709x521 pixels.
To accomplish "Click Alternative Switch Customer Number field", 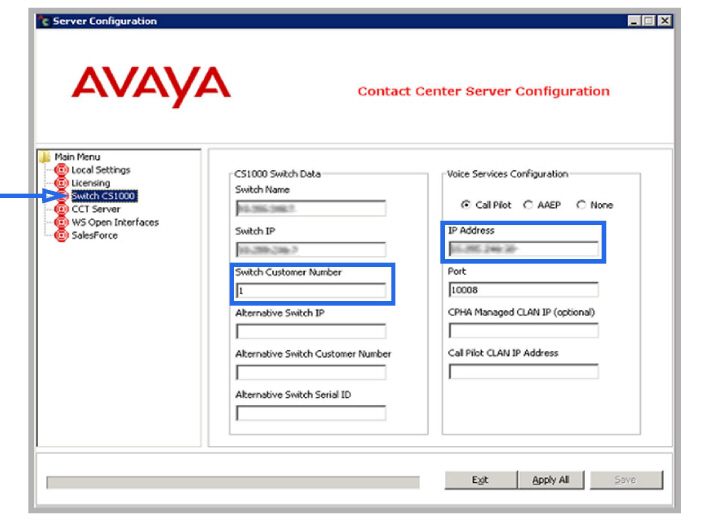I will pos(311,373).
